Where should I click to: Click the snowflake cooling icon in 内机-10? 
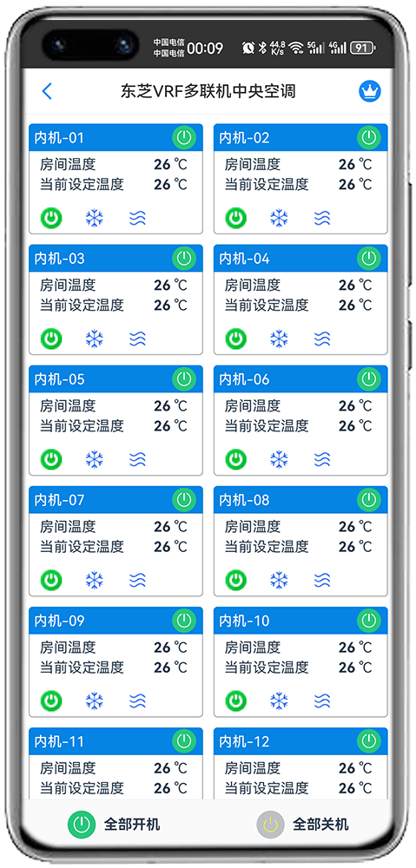point(279,700)
